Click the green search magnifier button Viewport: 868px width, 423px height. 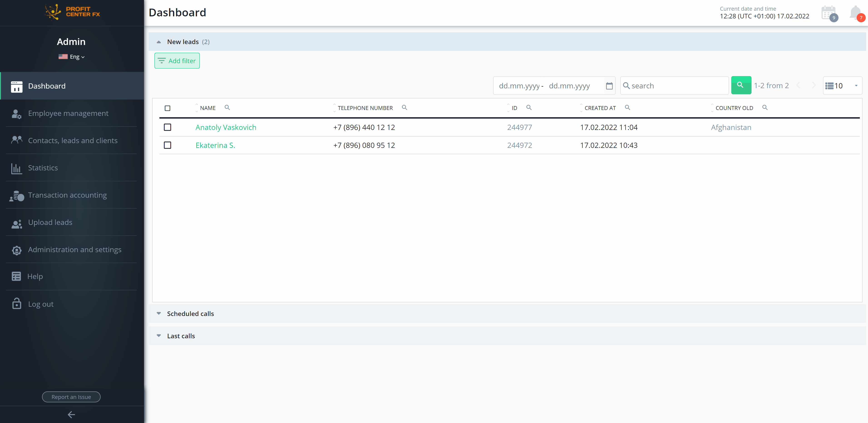[741, 85]
